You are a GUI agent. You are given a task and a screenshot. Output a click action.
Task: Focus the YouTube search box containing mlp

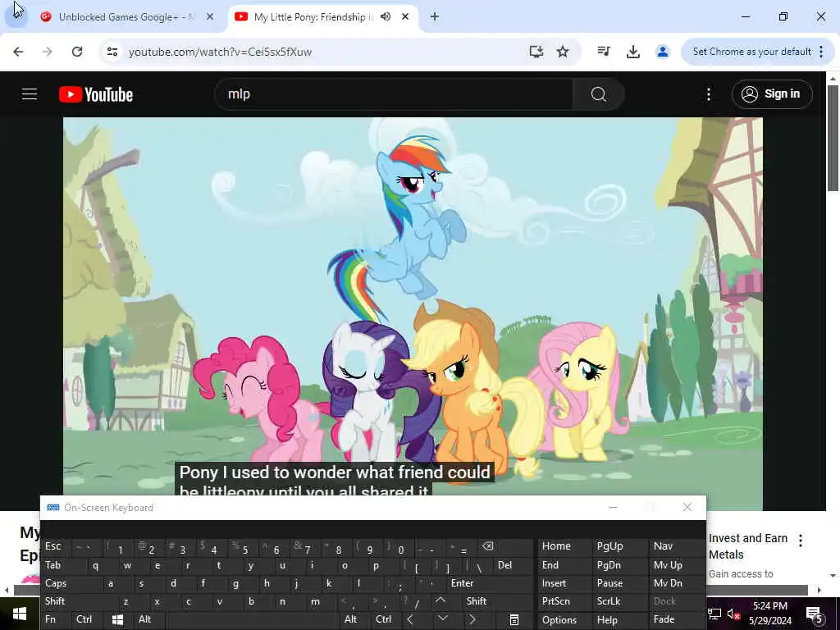394,94
